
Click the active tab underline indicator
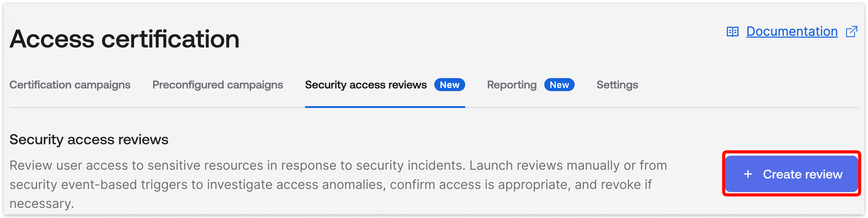[385, 106]
